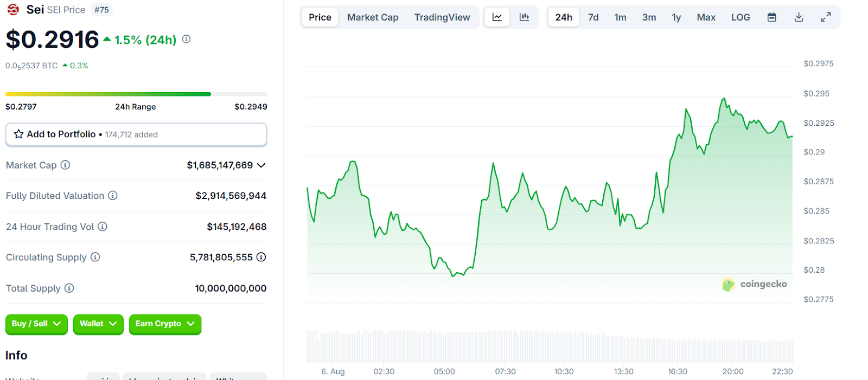Open the Wallet dropdown
868x380 pixels.
(x=98, y=324)
